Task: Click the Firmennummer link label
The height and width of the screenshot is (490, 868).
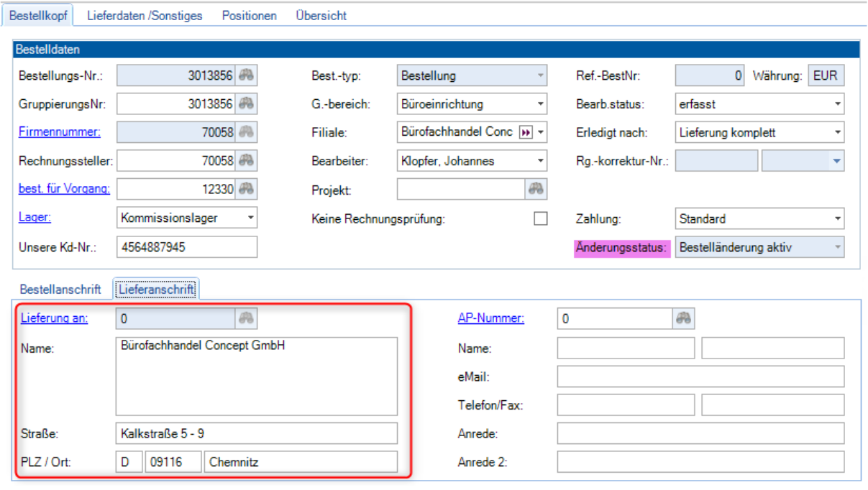Action: (x=59, y=132)
